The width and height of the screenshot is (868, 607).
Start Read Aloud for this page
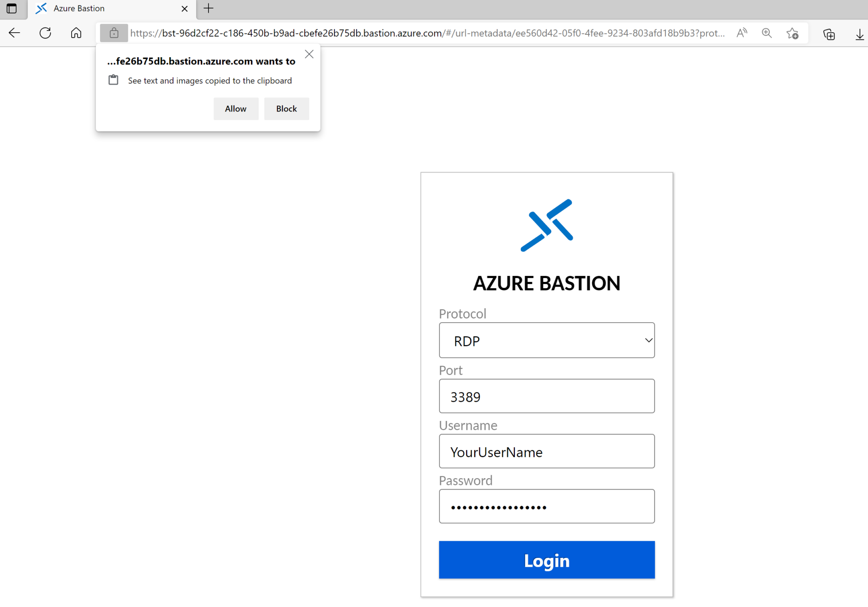click(742, 33)
